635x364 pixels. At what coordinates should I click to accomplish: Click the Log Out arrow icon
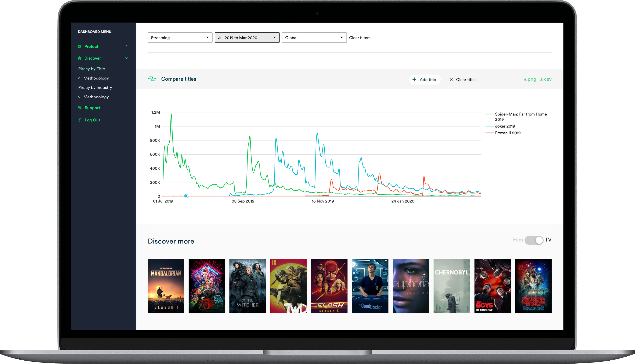80,120
